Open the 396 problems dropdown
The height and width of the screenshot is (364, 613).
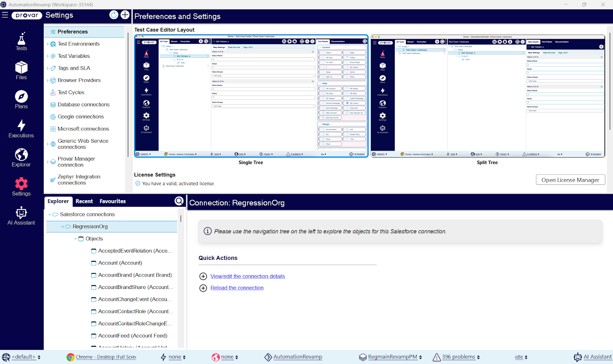[x=461, y=357]
